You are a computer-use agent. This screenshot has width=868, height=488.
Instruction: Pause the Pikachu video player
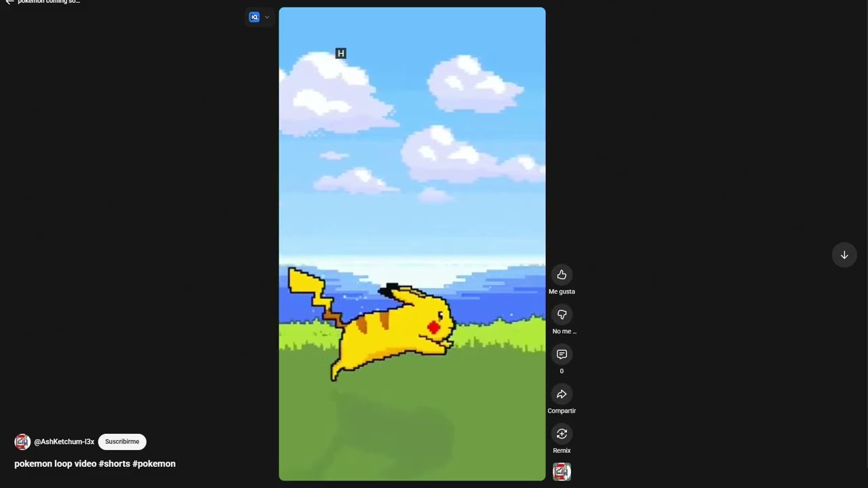412,244
